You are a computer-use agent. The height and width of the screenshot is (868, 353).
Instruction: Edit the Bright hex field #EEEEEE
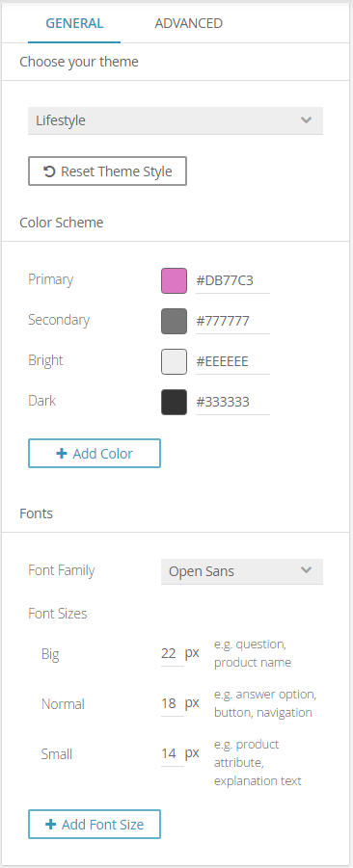[232, 361]
